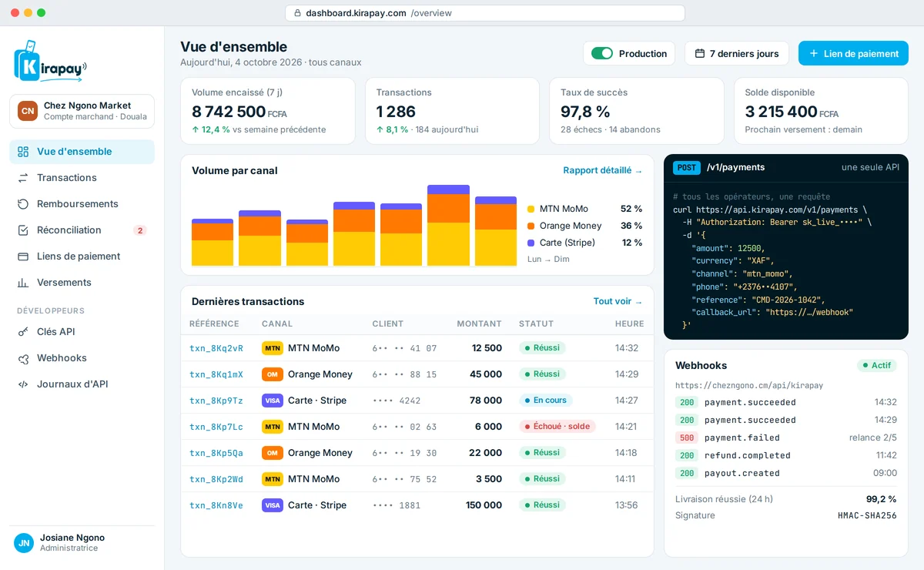This screenshot has width=924, height=570.
Task: Click the Actif webhook status badge
Action: 877,366
